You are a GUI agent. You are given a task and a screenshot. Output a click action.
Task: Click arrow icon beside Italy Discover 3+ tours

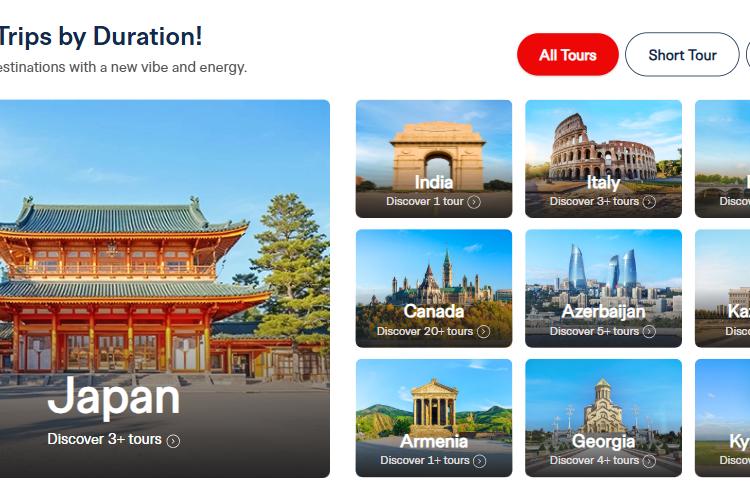tap(649, 202)
